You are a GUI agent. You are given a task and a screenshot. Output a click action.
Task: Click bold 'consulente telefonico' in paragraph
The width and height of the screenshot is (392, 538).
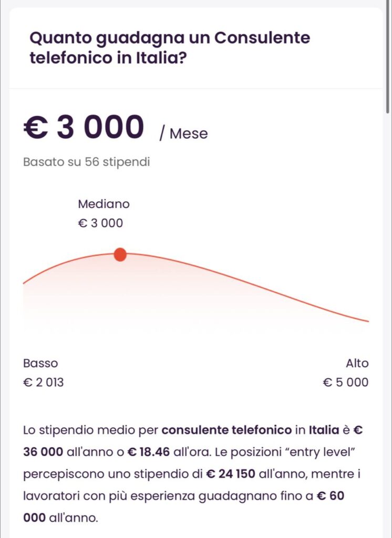[226, 430]
